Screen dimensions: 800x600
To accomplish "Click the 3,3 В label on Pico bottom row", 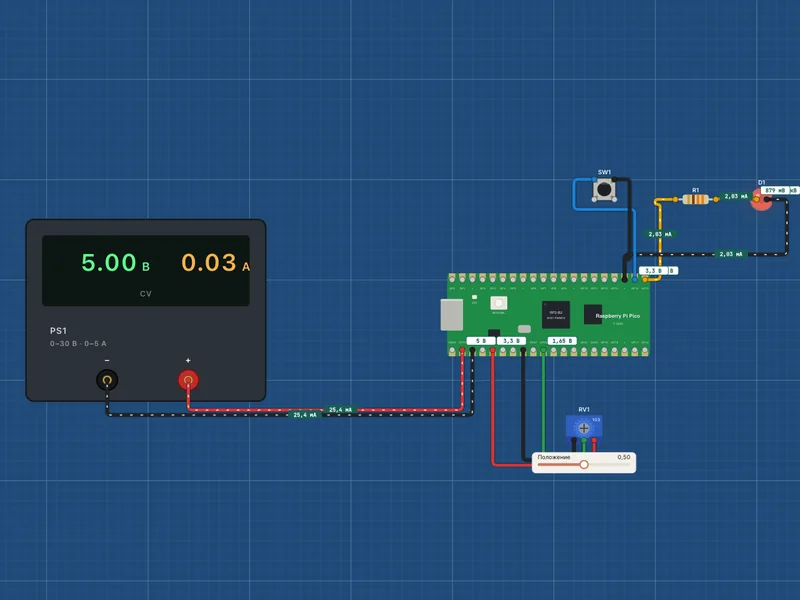I will 511,341.
